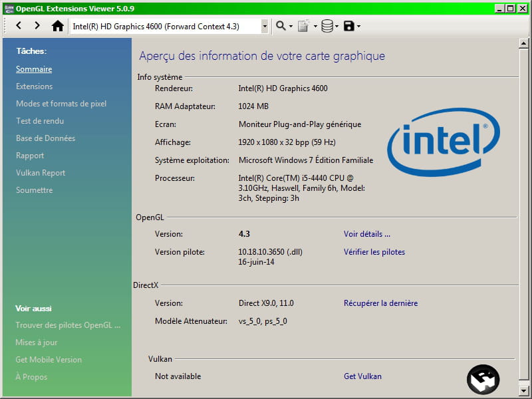Click the report document icon in toolbar

tap(303, 26)
